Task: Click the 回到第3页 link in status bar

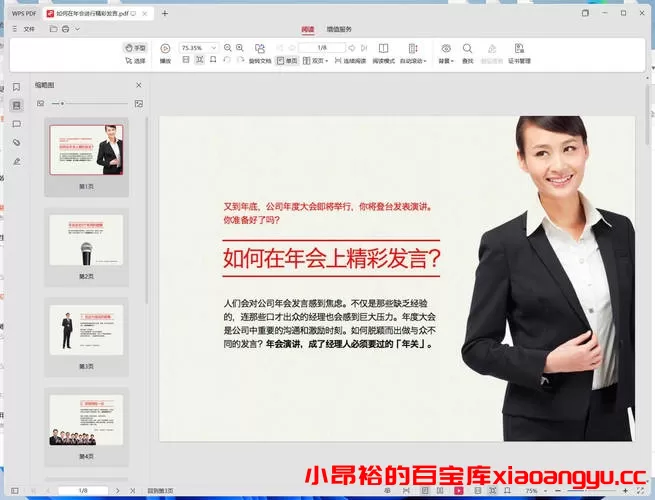Action: point(160,491)
